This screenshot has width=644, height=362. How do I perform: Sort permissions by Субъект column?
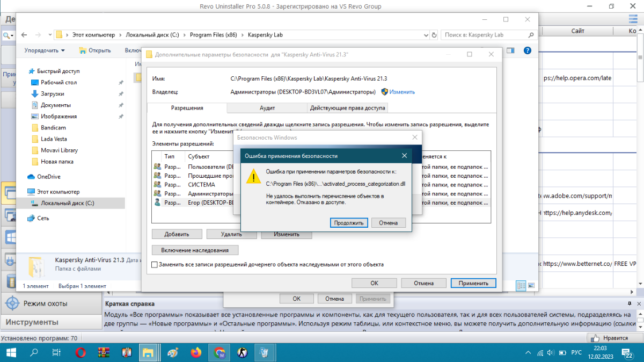199,156
